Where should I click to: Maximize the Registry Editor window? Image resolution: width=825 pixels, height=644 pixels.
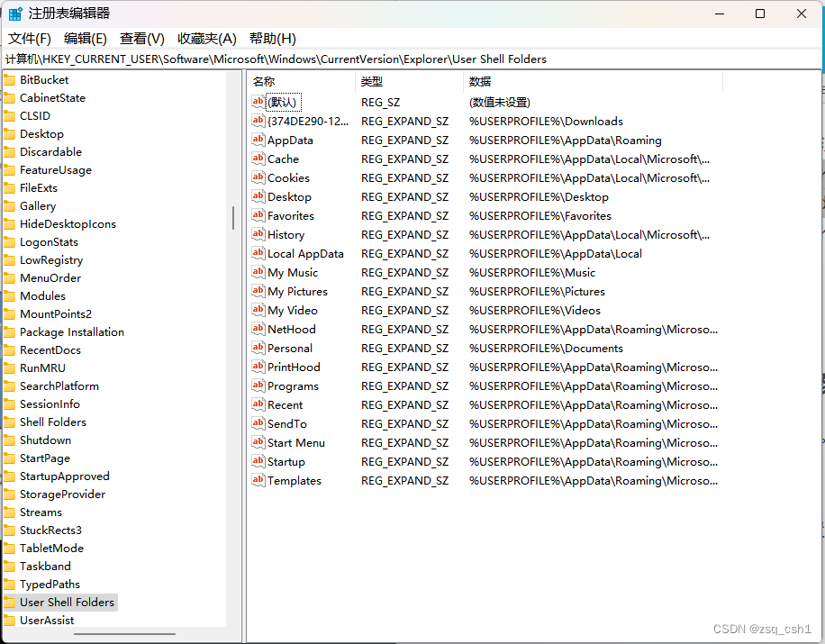tap(760, 14)
